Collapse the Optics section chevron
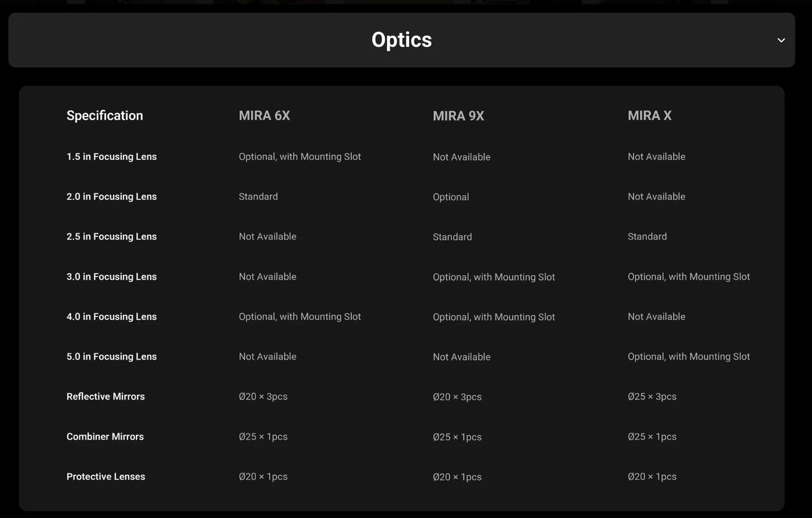This screenshot has height=518, width=812. [781, 40]
